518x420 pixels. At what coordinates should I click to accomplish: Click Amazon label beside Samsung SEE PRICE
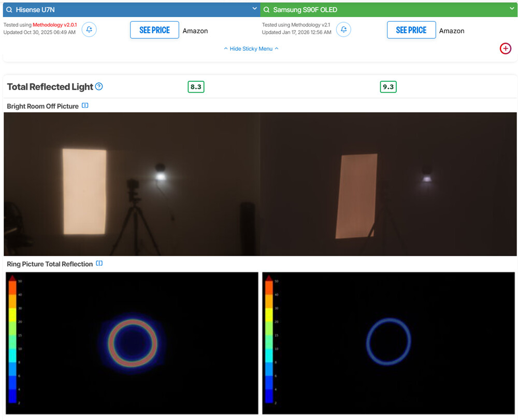[x=452, y=31]
